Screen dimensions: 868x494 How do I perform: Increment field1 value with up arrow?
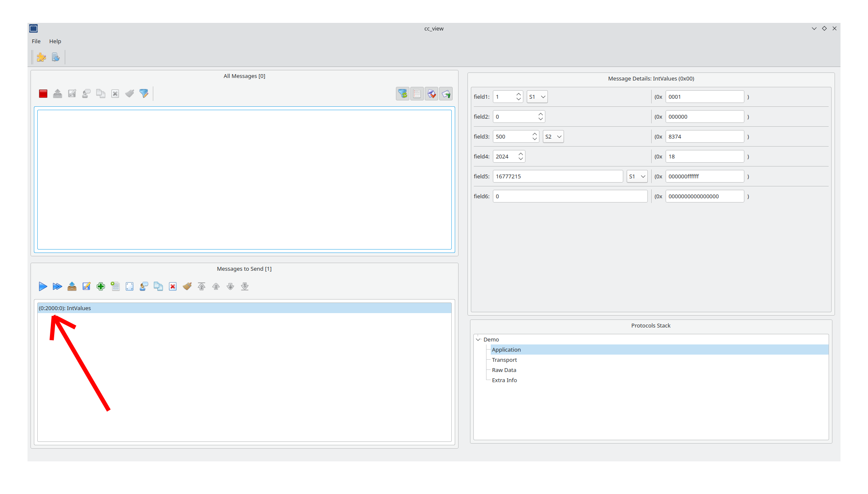point(519,94)
